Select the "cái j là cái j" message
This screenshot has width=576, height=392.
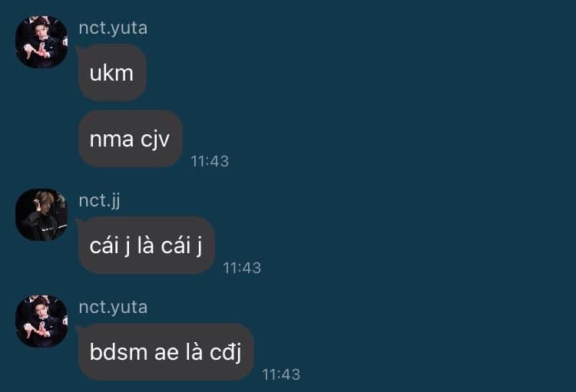click(x=146, y=245)
